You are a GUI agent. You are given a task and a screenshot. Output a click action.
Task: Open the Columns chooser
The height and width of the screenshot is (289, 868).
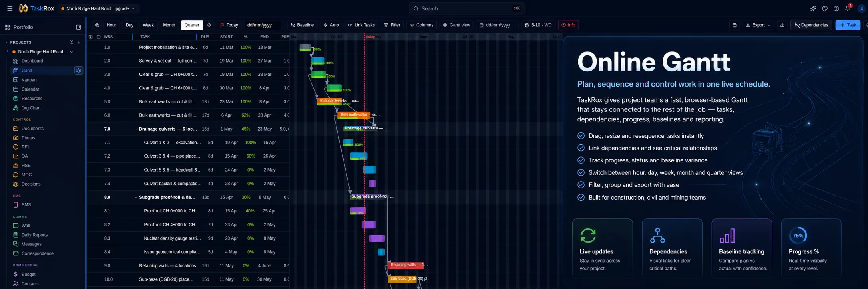[x=422, y=25]
